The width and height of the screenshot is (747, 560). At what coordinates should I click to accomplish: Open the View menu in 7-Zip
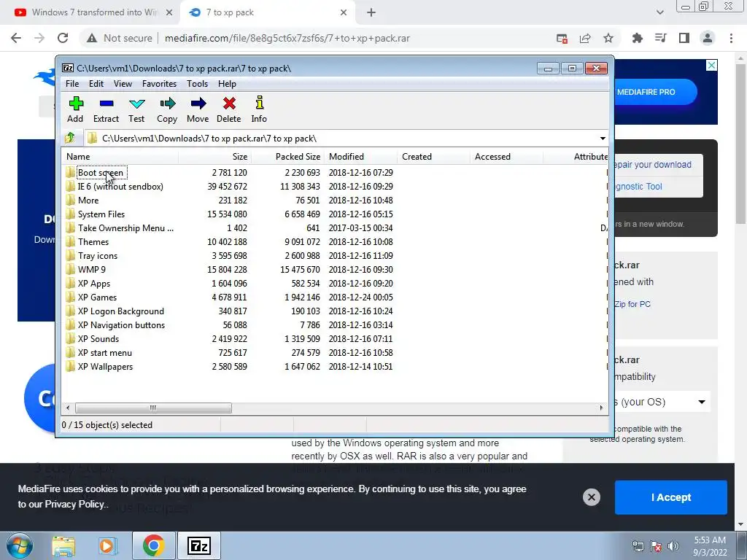point(123,84)
